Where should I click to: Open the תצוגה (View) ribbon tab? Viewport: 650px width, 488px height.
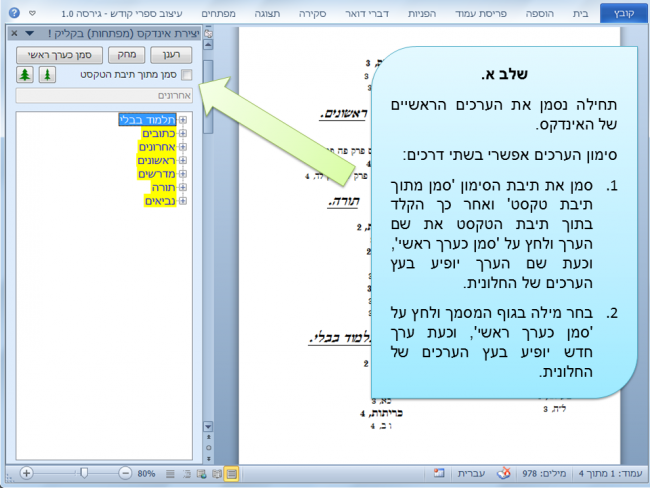[267, 13]
